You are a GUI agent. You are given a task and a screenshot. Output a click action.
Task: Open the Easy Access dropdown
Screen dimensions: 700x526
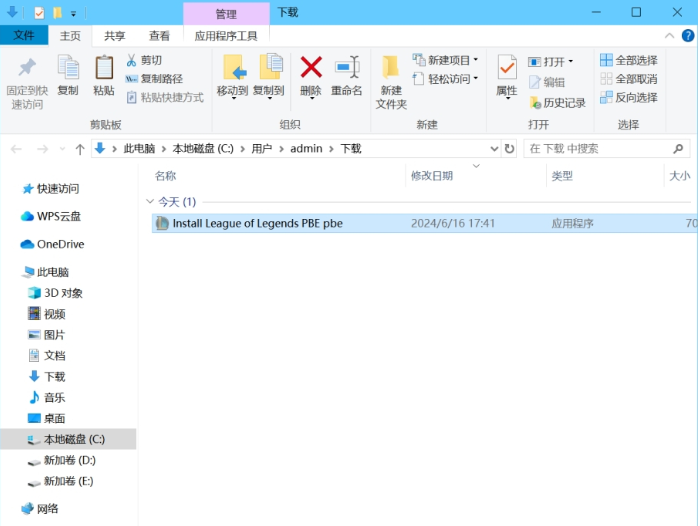coord(476,78)
